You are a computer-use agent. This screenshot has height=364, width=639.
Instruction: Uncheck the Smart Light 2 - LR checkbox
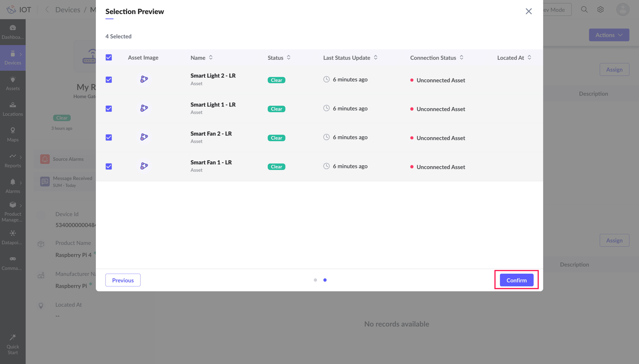109,79
